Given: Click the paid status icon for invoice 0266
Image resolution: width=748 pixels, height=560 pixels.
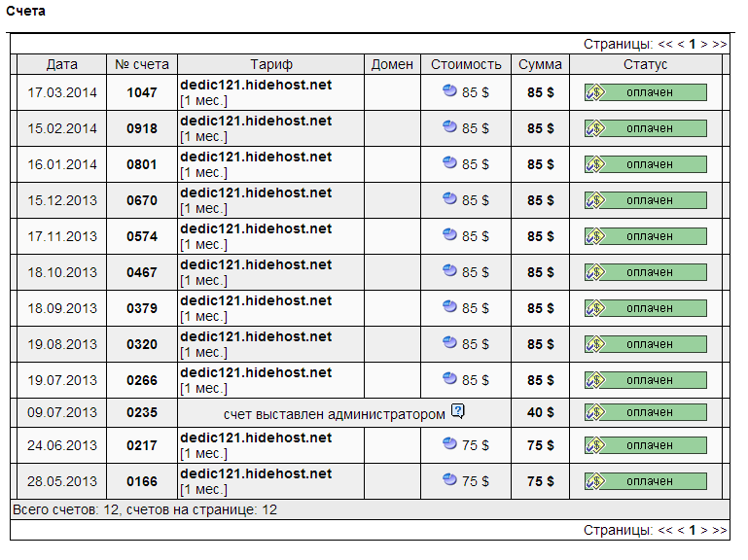Looking at the screenshot, I should tap(595, 380).
